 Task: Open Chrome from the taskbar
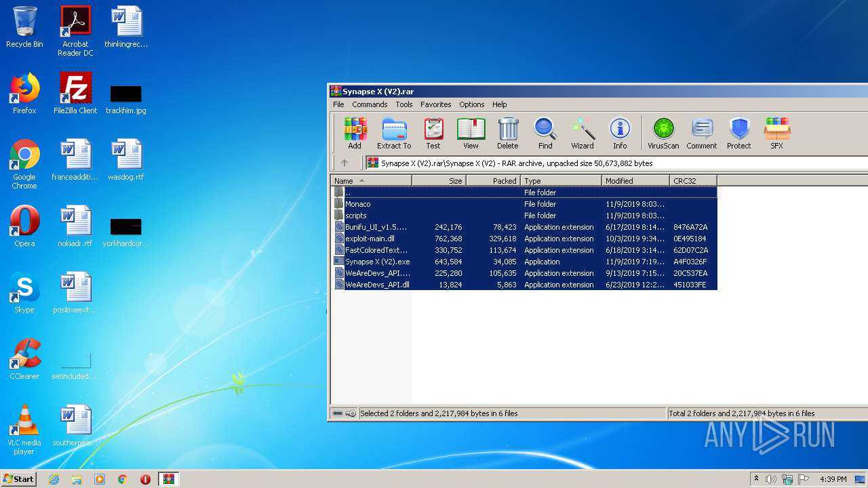click(122, 479)
